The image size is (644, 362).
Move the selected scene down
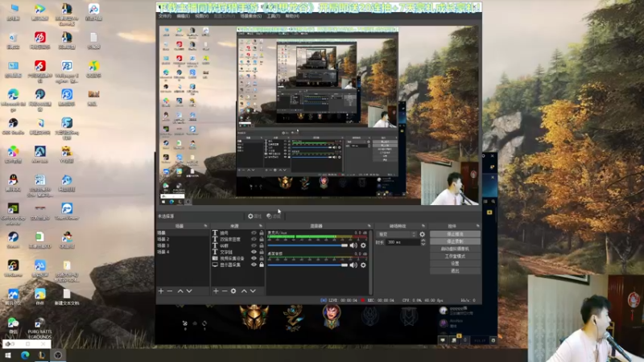click(x=189, y=291)
